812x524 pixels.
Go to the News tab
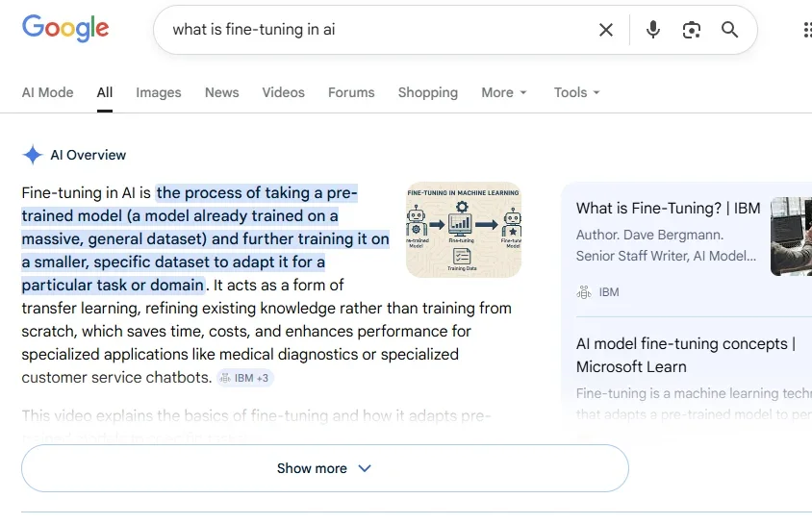tap(221, 92)
